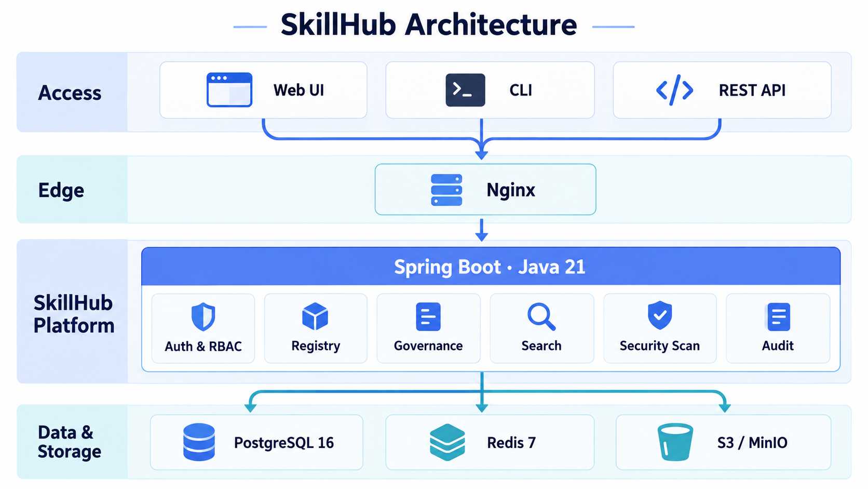Click the Auth & RBAC shield icon
This screenshot has width=868, height=489.
203,316
